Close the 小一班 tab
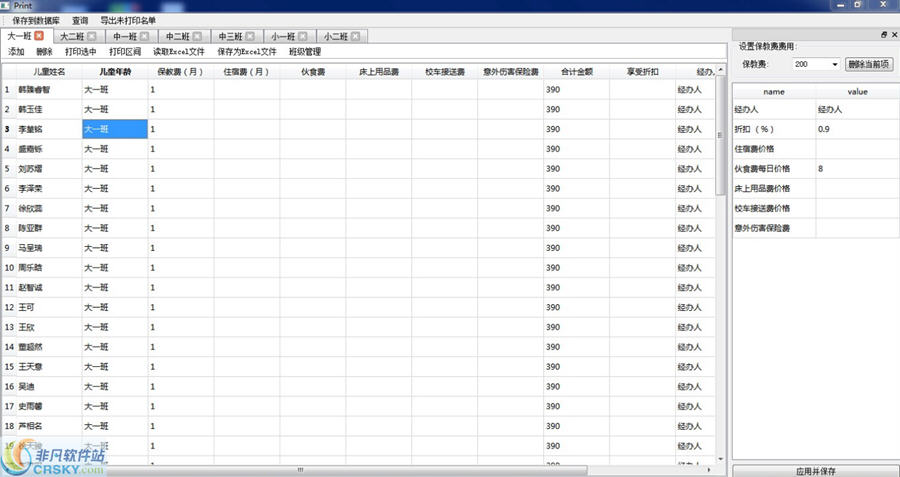The height and width of the screenshot is (477, 900). 303,36
